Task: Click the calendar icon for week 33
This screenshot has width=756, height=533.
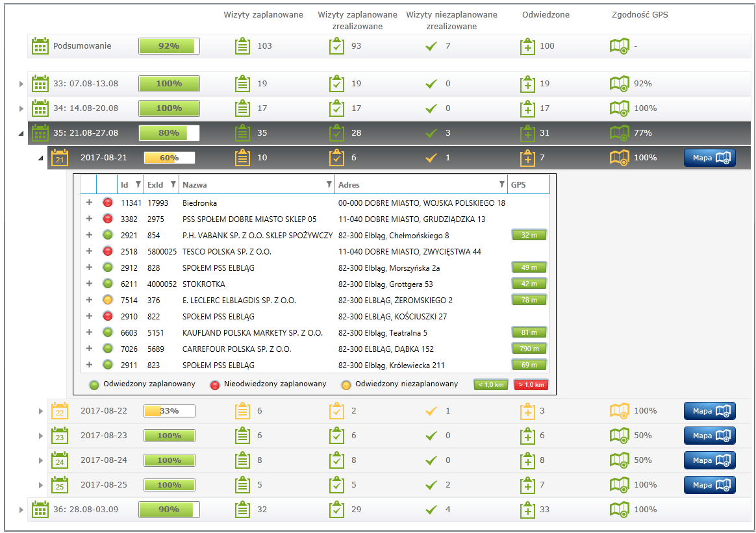Action: point(40,84)
